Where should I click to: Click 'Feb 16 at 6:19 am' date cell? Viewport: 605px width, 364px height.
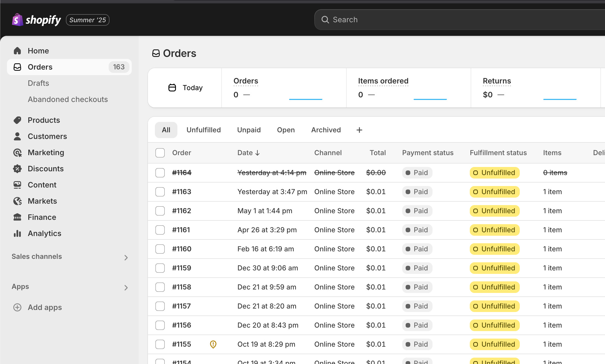pyautogui.click(x=266, y=249)
